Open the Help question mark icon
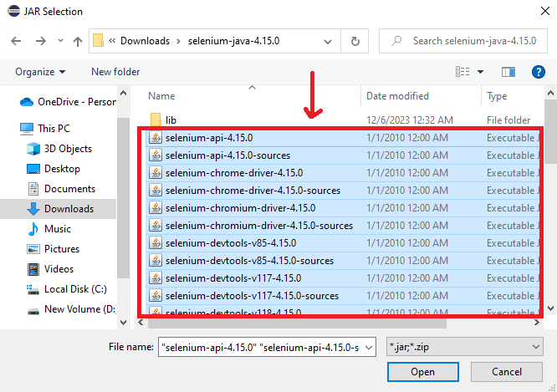557x392 pixels. click(x=539, y=72)
